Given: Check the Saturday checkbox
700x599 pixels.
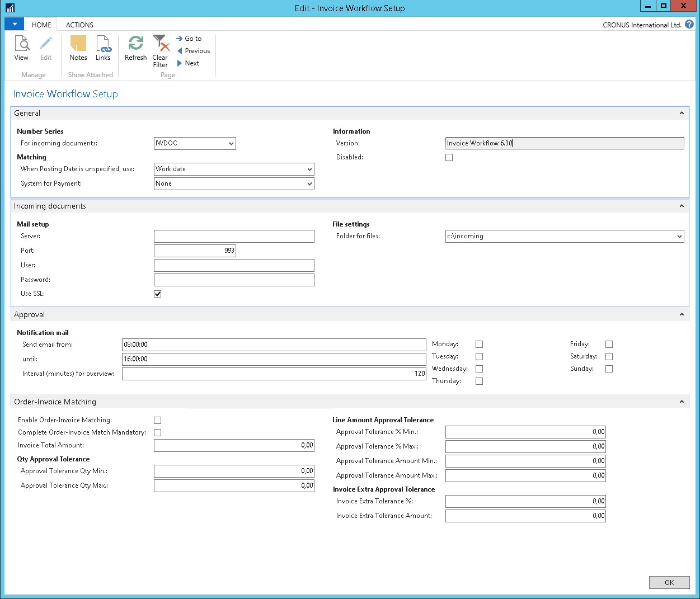Looking at the screenshot, I should [609, 357].
